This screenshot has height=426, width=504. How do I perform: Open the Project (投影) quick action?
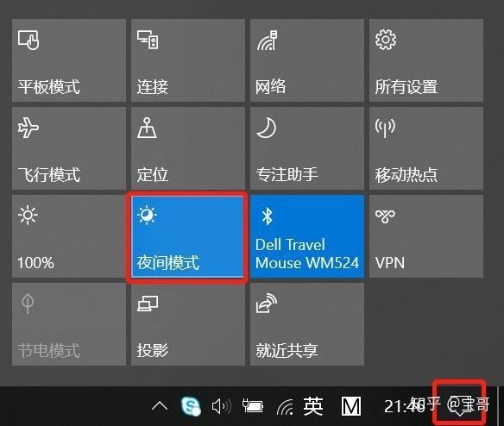[x=188, y=324]
